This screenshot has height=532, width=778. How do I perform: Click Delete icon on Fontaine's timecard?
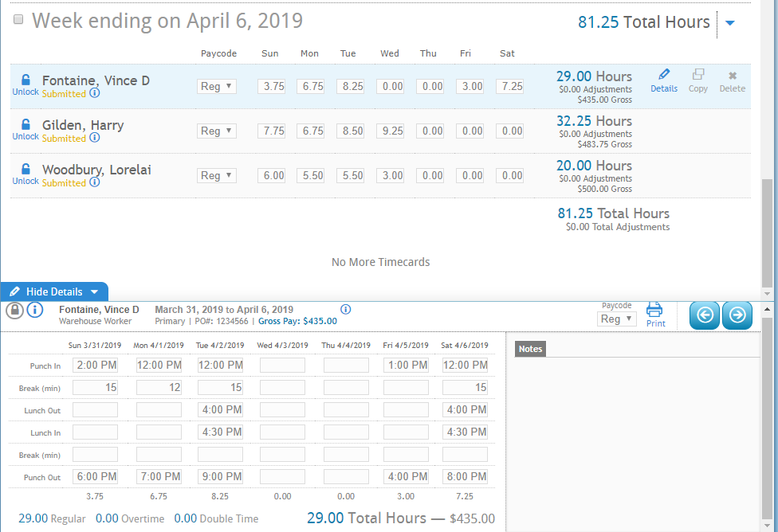[x=732, y=76]
